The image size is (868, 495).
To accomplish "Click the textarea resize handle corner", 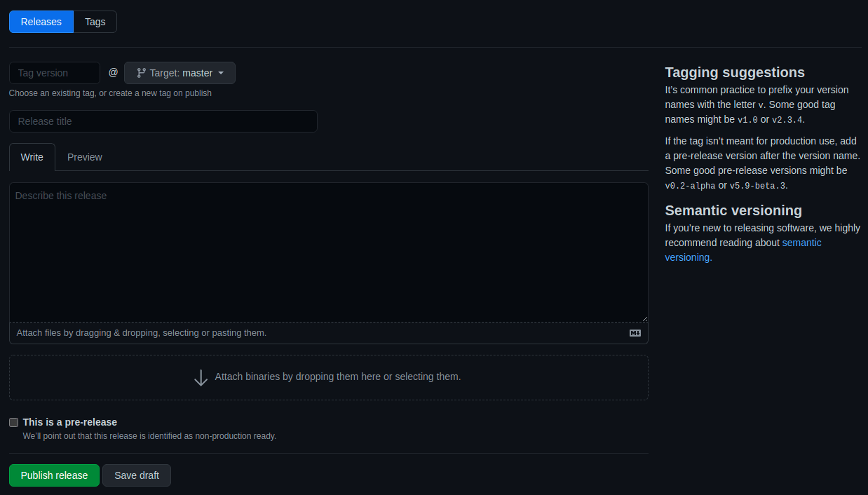I will (x=644, y=318).
